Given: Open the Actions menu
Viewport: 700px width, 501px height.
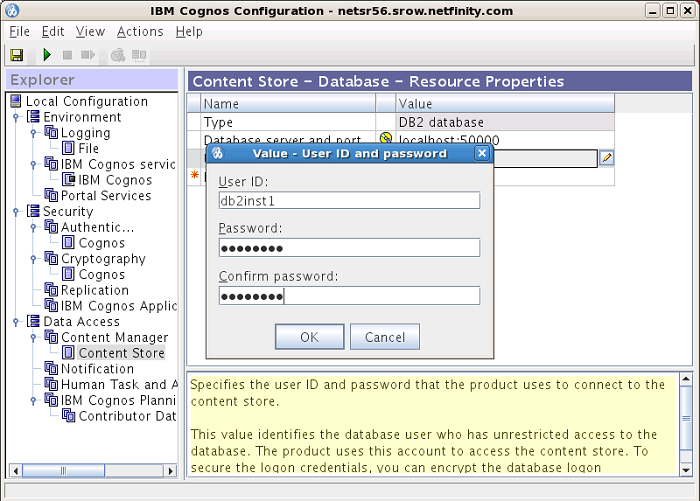Looking at the screenshot, I should [140, 32].
